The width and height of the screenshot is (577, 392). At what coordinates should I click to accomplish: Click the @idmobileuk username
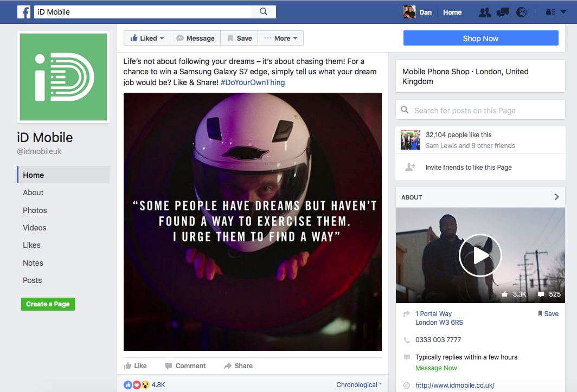pyautogui.click(x=39, y=151)
